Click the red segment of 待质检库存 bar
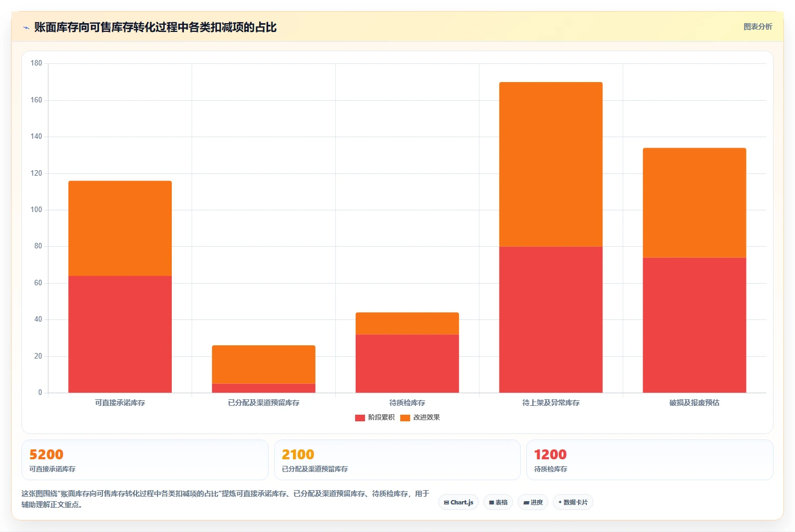The width and height of the screenshot is (795, 532). pyautogui.click(x=407, y=363)
